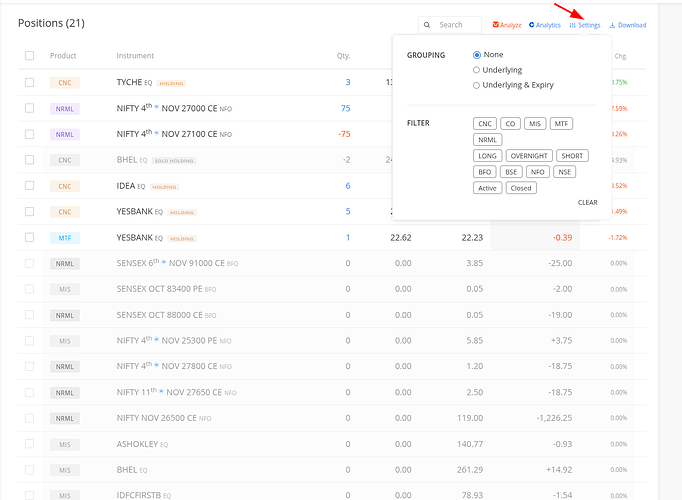
Task: Apply the SHORT filter tag
Action: 573,156
